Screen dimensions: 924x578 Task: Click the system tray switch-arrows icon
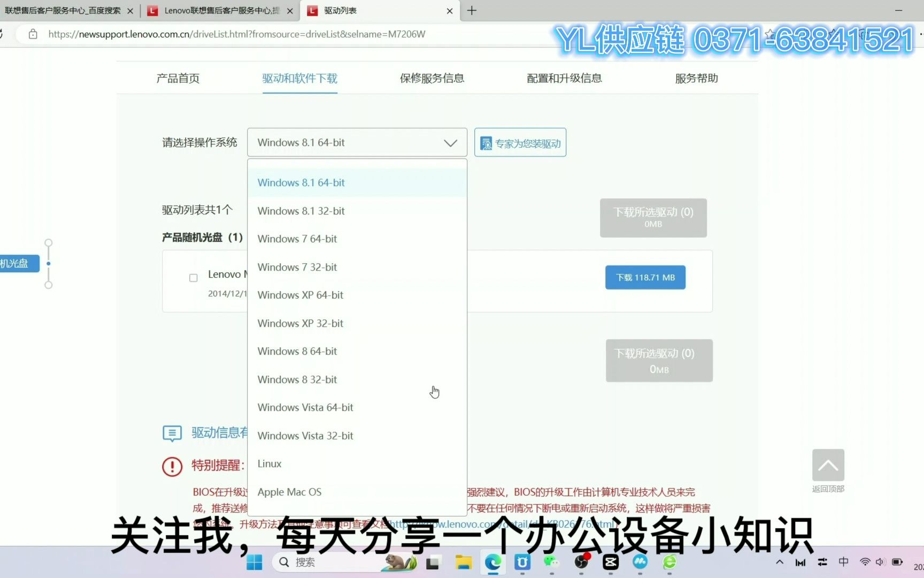click(x=822, y=562)
